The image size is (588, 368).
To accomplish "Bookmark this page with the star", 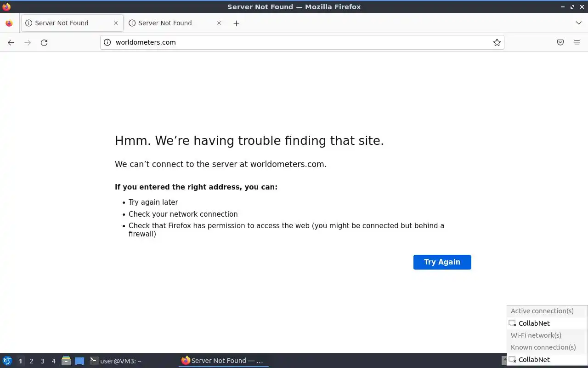I will [497, 42].
